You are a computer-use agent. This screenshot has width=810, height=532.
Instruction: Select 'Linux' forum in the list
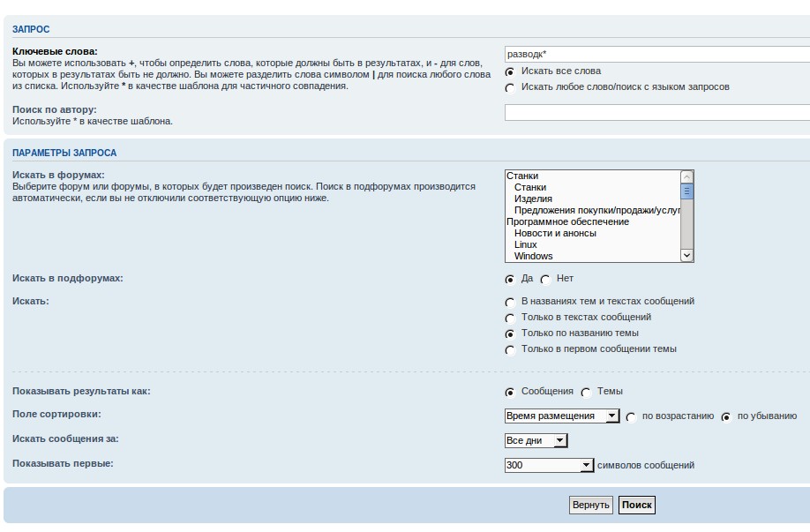tap(526, 245)
